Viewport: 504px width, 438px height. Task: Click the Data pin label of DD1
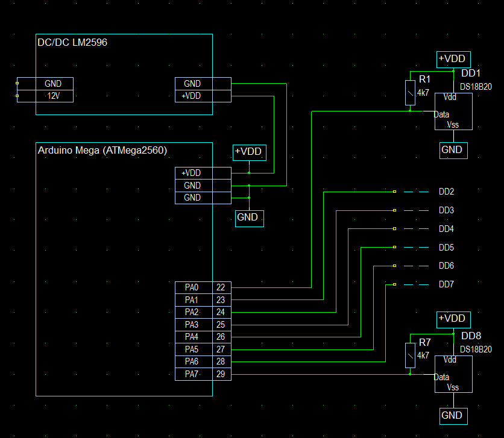click(x=442, y=114)
